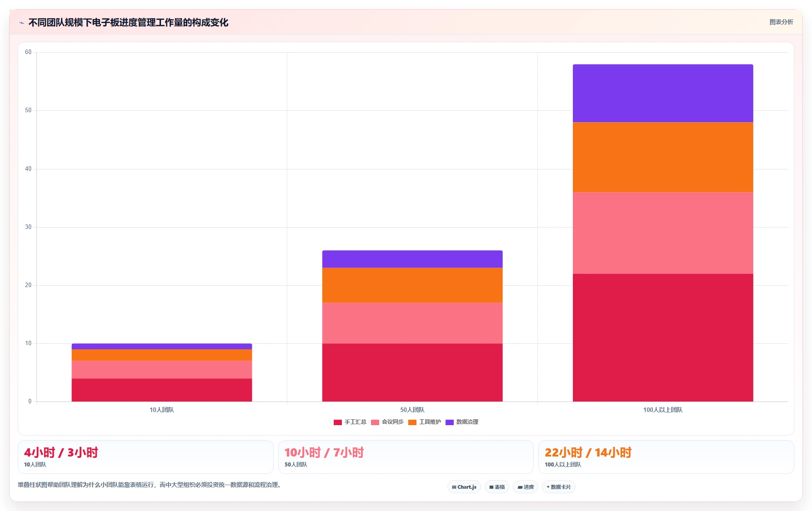Click the y-axis value 50
This screenshot has height=511, width=812.
tap(28, 110)
